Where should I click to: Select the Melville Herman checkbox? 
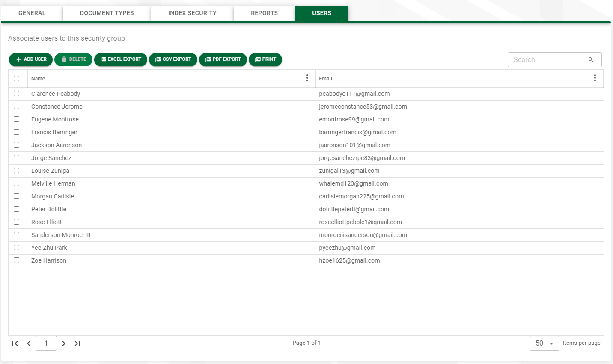click(17, 183)
